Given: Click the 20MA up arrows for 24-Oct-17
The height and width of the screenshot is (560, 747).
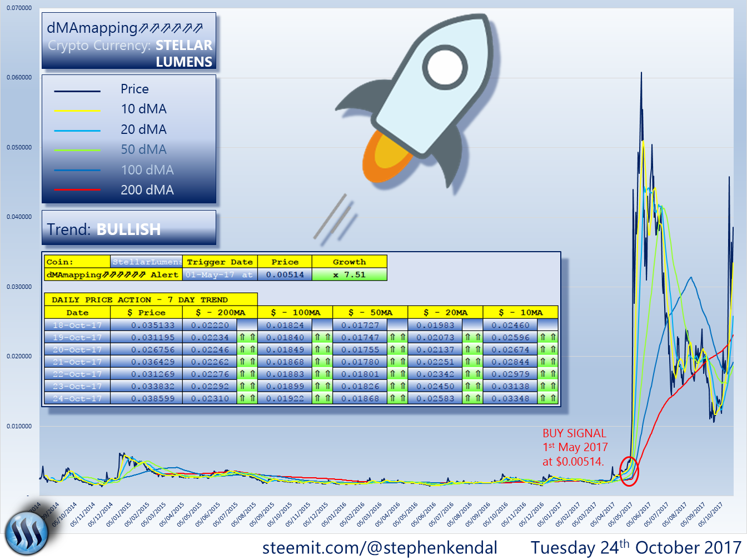Looking at the screenshot, I should pyautogui.click(x=472, y=398).
